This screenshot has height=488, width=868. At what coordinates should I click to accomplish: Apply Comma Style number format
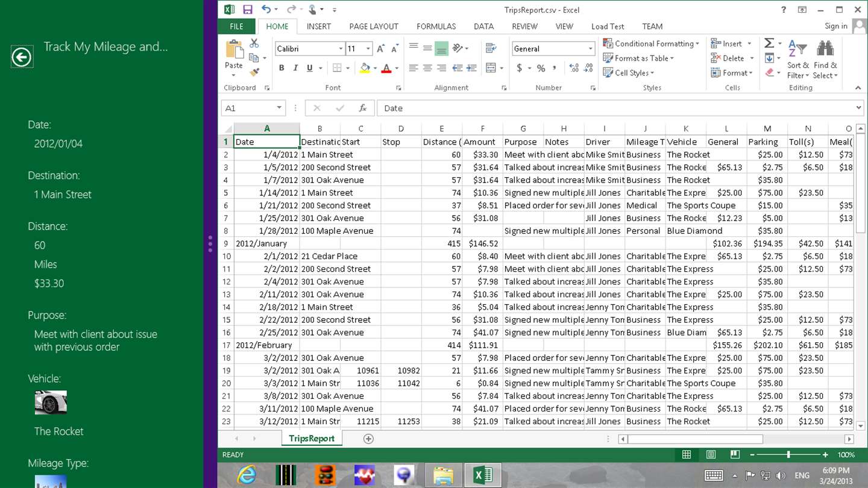coord(555,68)
